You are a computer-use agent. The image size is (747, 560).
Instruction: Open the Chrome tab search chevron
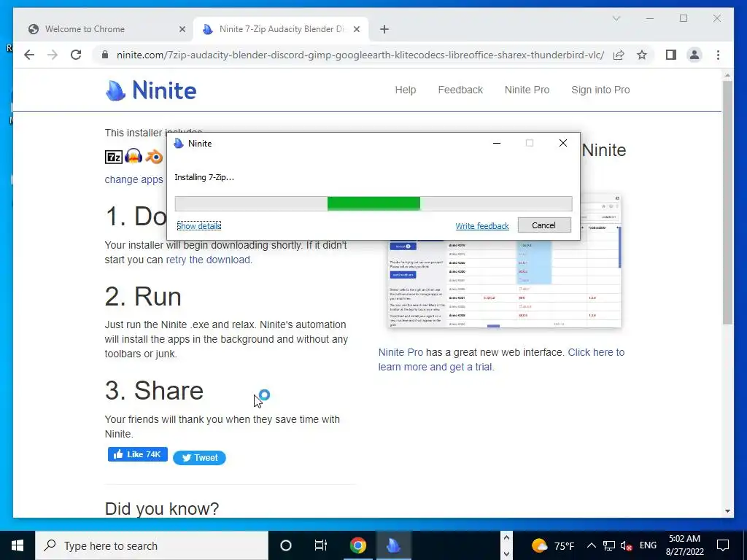point(616,18)
